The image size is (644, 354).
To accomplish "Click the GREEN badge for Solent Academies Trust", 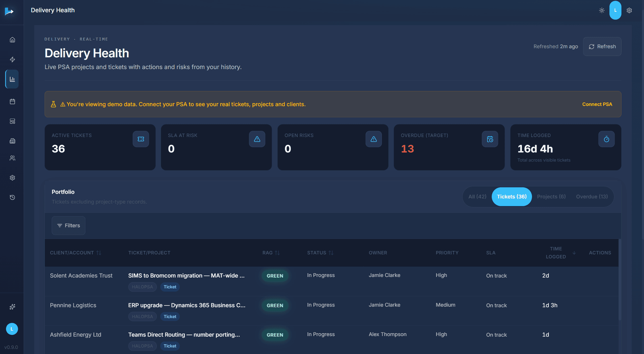I will pos(275,276).
